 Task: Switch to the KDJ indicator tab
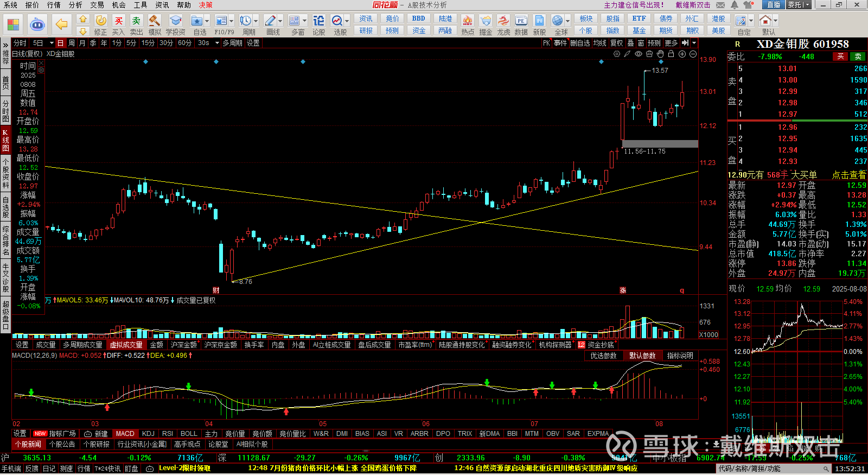point(148,433)
